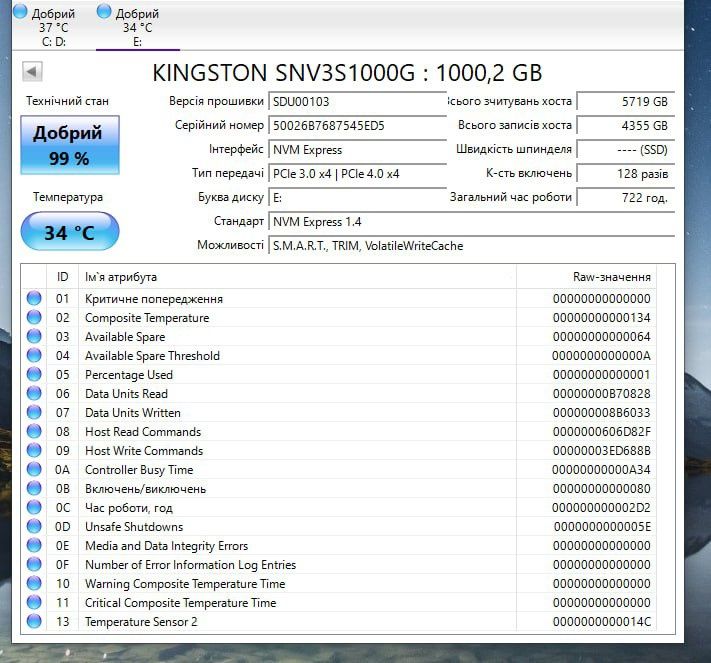Click the health status circle of C: D: tab
The image size is (711, 663).
click(x=20, y=12)
